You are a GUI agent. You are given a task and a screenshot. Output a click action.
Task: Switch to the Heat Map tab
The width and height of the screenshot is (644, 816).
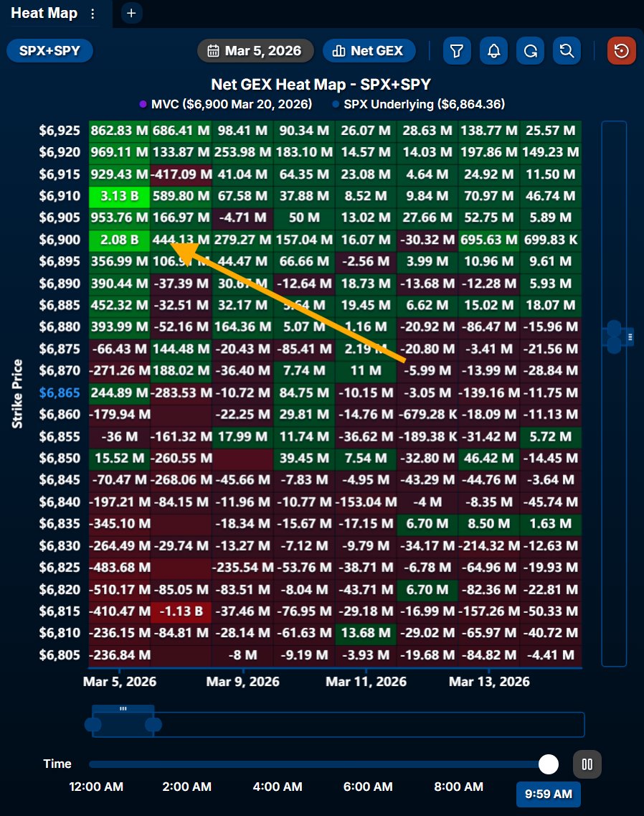pyautogui.click(x=44, y=13)
